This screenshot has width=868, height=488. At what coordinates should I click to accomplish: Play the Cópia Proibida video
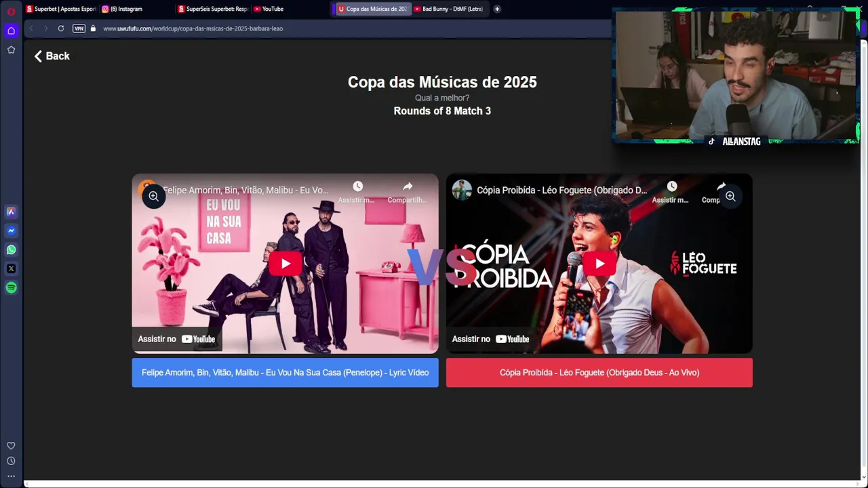point(599,264)
